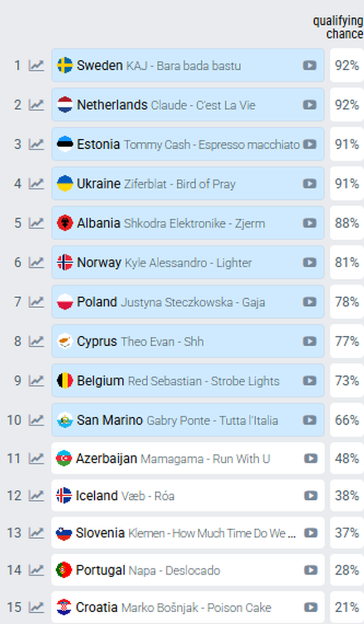
Task: Play Croatia's Poison Cake video
Action: click(311, 607)
